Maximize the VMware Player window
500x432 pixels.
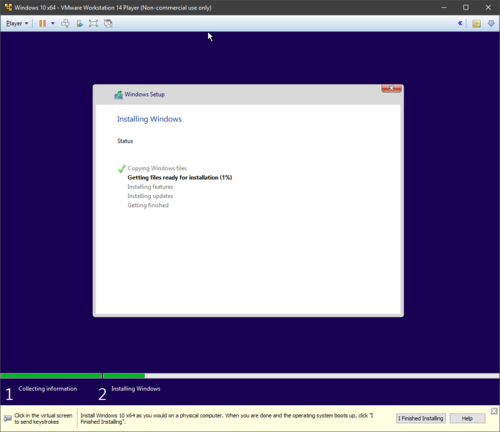click(x=466, y=7)
